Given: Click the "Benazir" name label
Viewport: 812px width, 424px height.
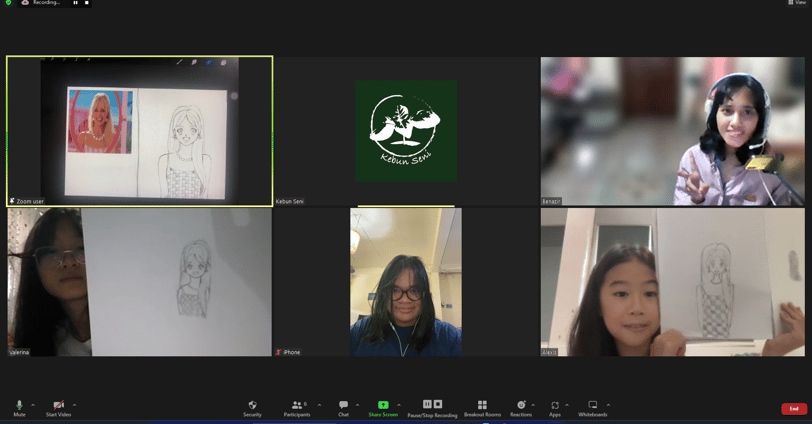Looking at the screenshot, I should [x=552, y=201].
